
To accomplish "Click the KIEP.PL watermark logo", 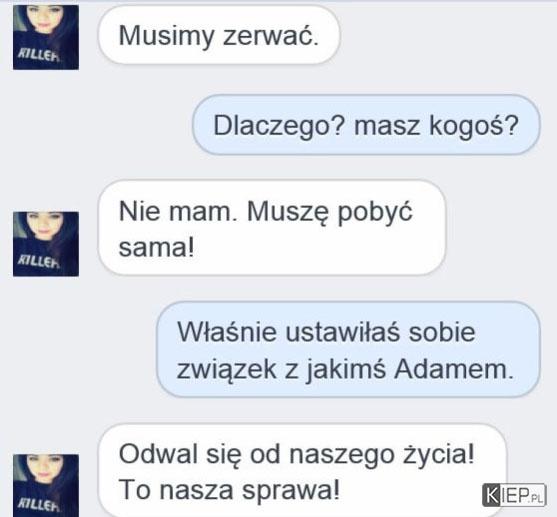I will click(x=514, y=495).
